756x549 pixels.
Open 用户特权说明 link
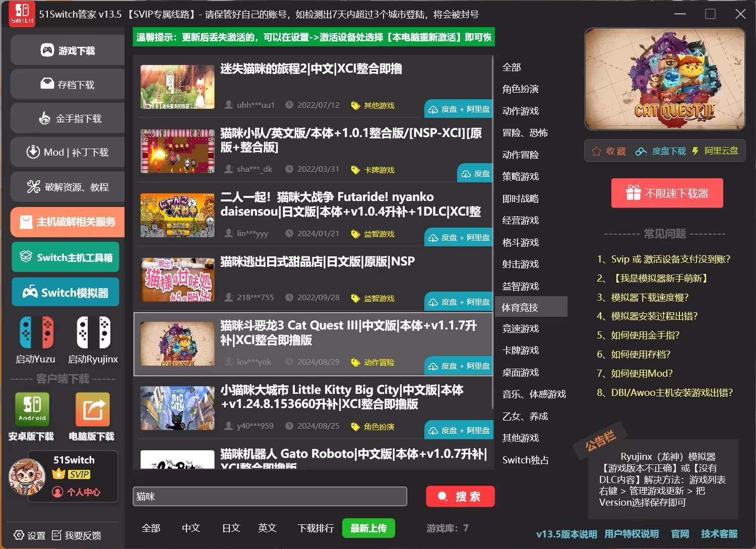(x=632, y=534)
